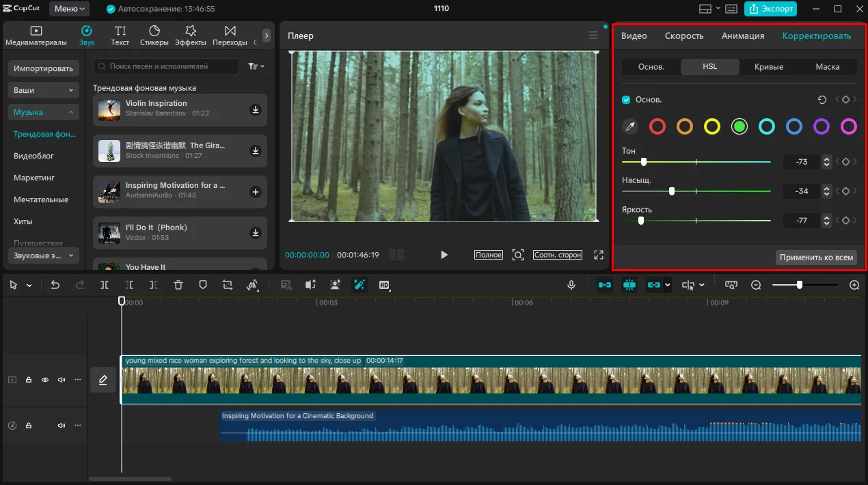Open the Анимация tab

pyautogui.click(x=743, y=36)
